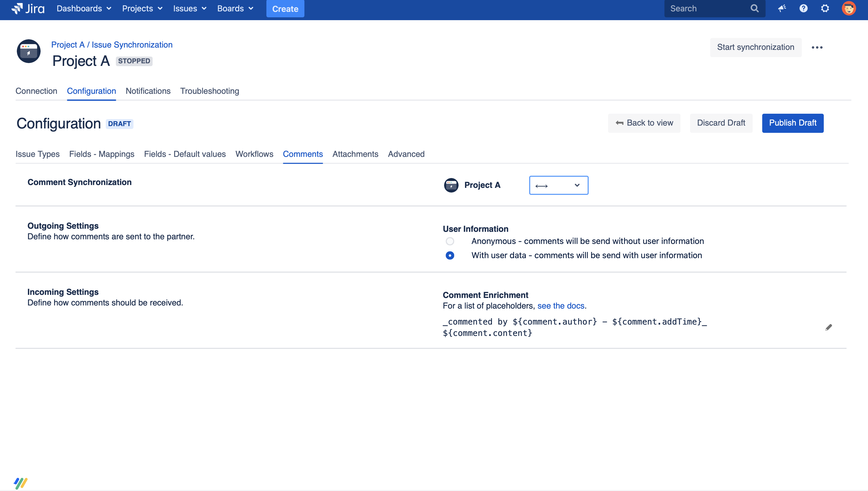Select With user data option
Screen dimensions: 868x491
coord(450,255)
